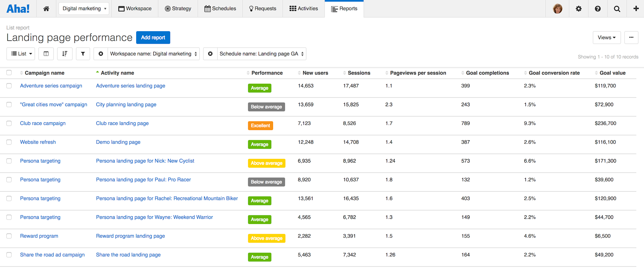Click Above average tag for Reward program
Image resolution: width=644 pixels, height=271 pixels.
click(x=267, y=238)
